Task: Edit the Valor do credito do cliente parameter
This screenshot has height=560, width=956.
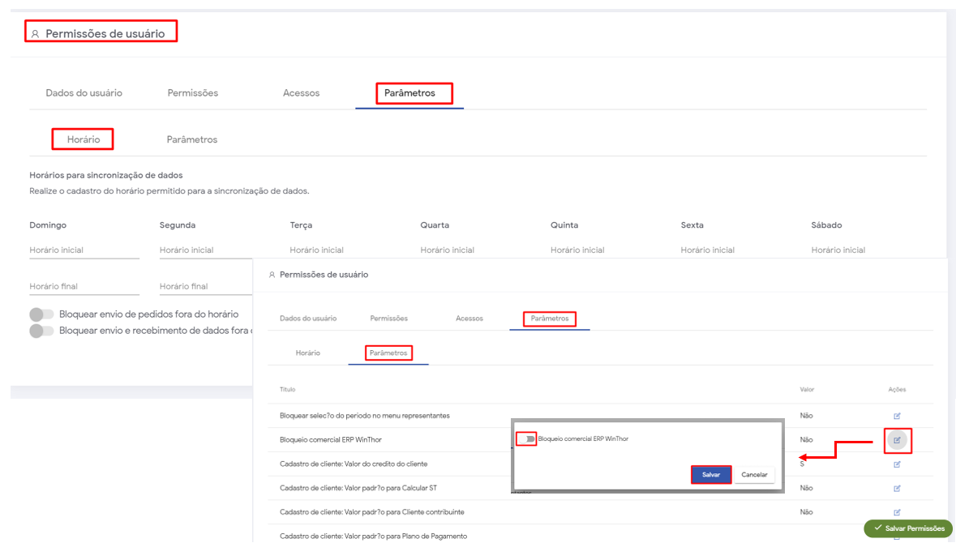Action: [x=897, y=464]
